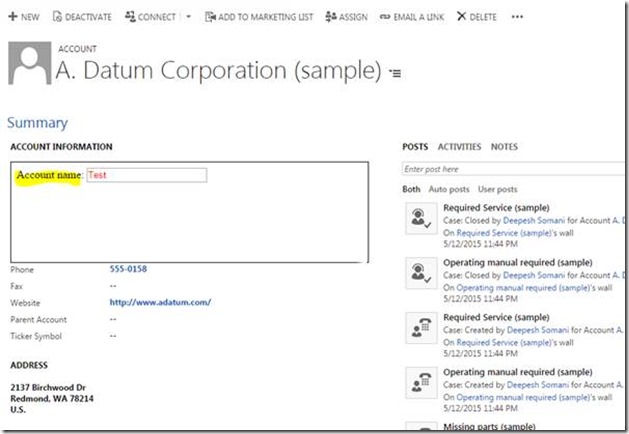The width and height of the screenshot is (629, 434).
Task: Switch to the Notes tab
Action: [504, 147]
